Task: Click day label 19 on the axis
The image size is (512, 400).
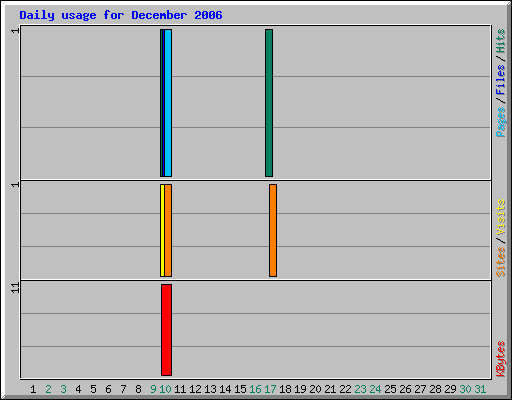Action: [300, 389]
